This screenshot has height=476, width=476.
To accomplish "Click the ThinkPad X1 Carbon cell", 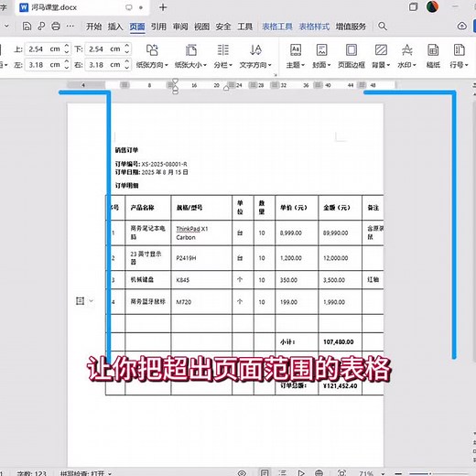I will click(x=201, y=233).
